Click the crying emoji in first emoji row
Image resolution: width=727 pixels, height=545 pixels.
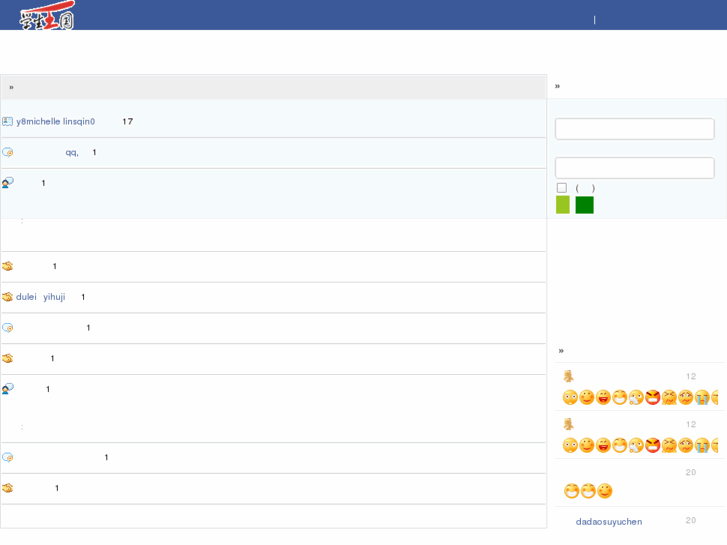pyautogui.click(x=702, y=397)
